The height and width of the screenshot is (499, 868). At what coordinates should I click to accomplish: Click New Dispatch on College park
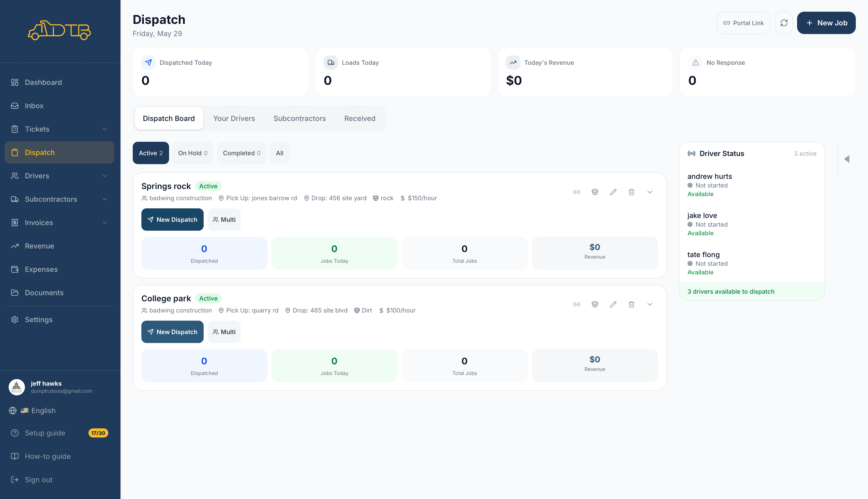coord(172,332)
